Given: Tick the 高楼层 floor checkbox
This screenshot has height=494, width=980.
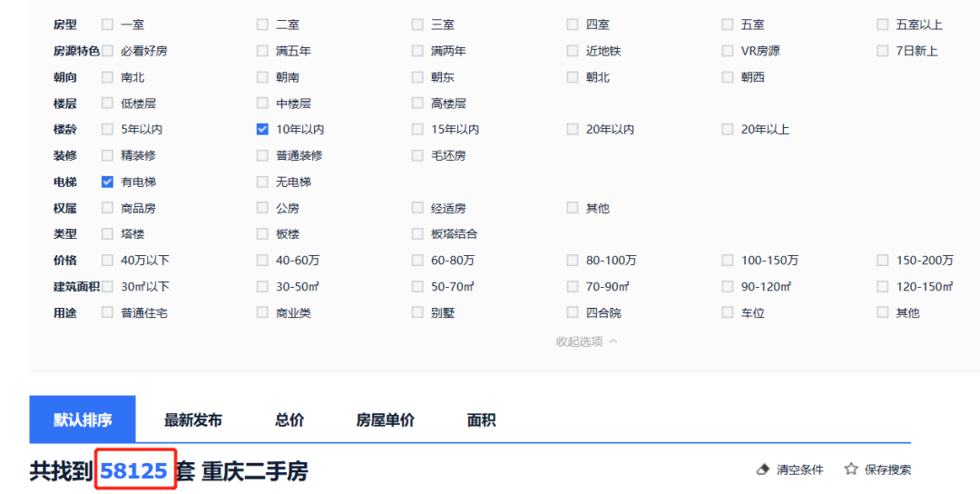Looking at the screenshot, I should (x=417, y=104).
